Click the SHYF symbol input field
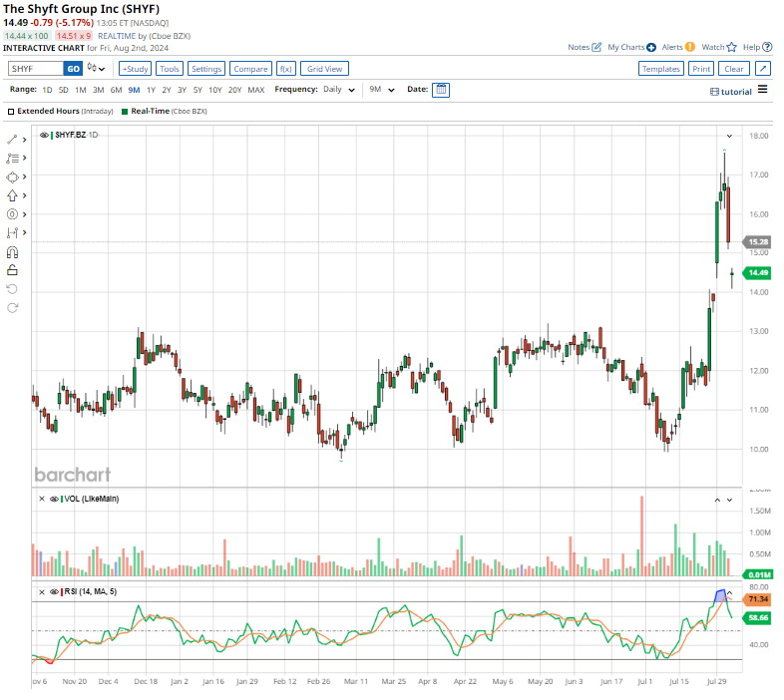 (35, 69)
